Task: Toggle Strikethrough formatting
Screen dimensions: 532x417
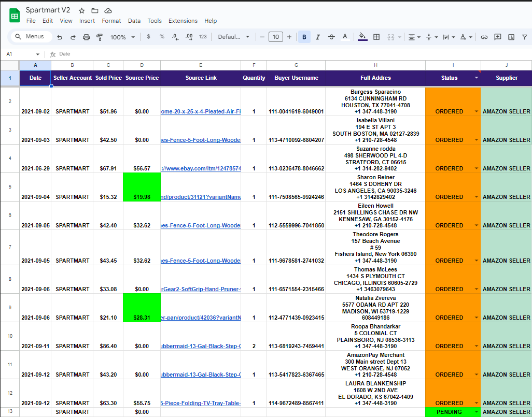Action: (331, 37)
